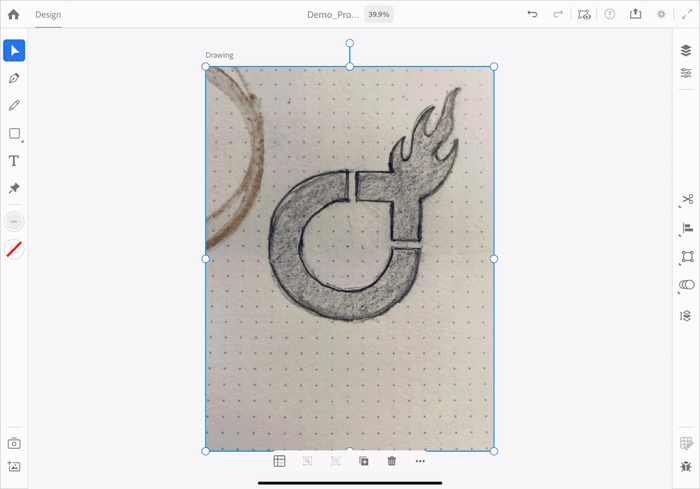
Task: Open the more options ellipsis
Action: pos(420,461)
